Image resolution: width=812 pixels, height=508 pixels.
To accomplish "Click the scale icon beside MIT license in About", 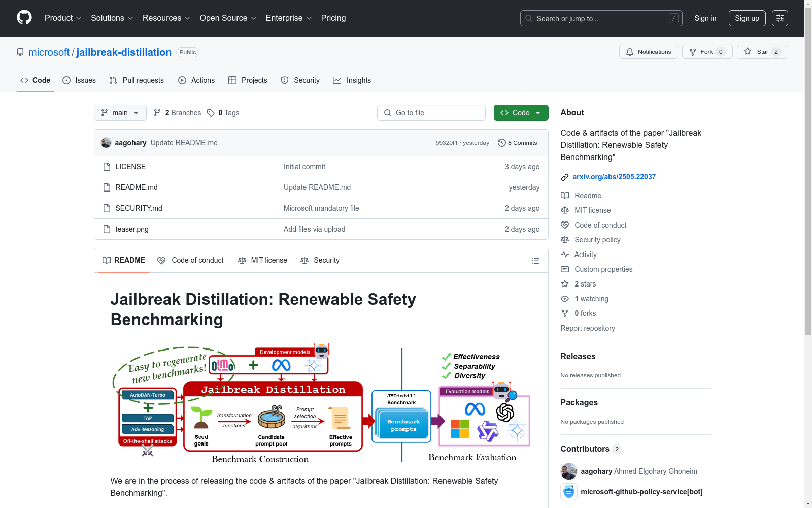I will point(565,210).
